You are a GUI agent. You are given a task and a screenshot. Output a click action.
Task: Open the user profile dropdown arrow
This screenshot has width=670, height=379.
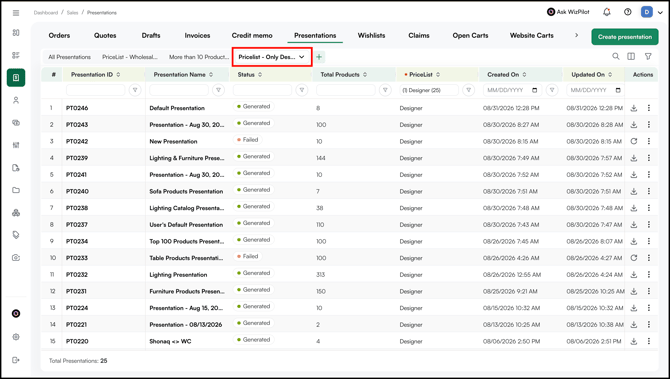point(661,13)
